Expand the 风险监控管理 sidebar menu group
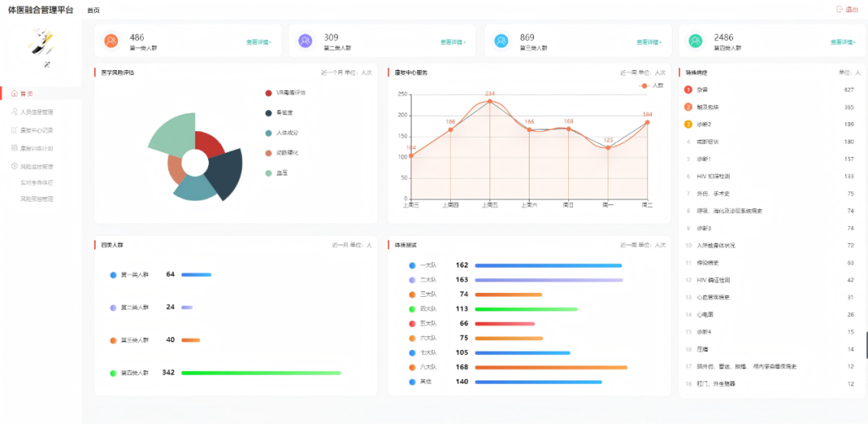This screenshot has height=424, width=868. point(36,167)
